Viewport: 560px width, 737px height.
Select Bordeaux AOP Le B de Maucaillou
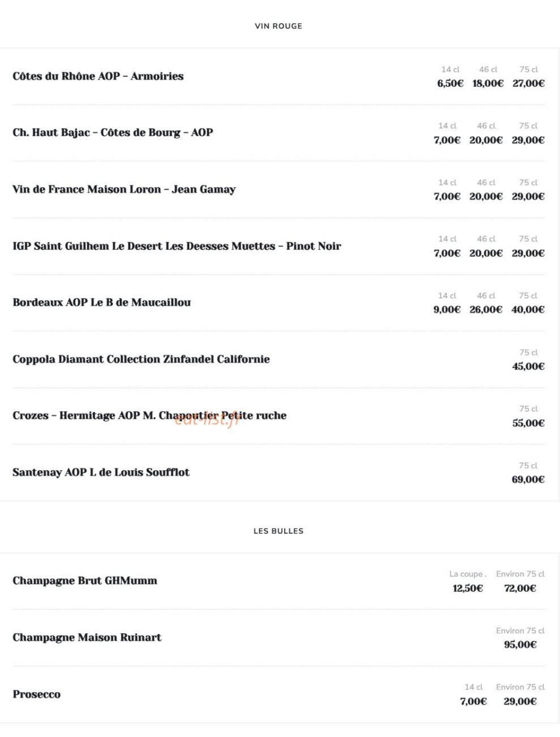click(101, 303)
